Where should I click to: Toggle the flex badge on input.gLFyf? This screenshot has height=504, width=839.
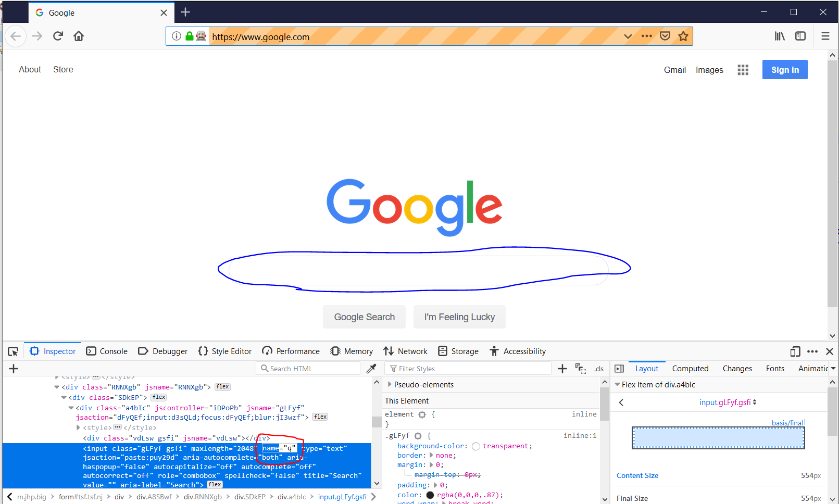[x=214, y=484]
